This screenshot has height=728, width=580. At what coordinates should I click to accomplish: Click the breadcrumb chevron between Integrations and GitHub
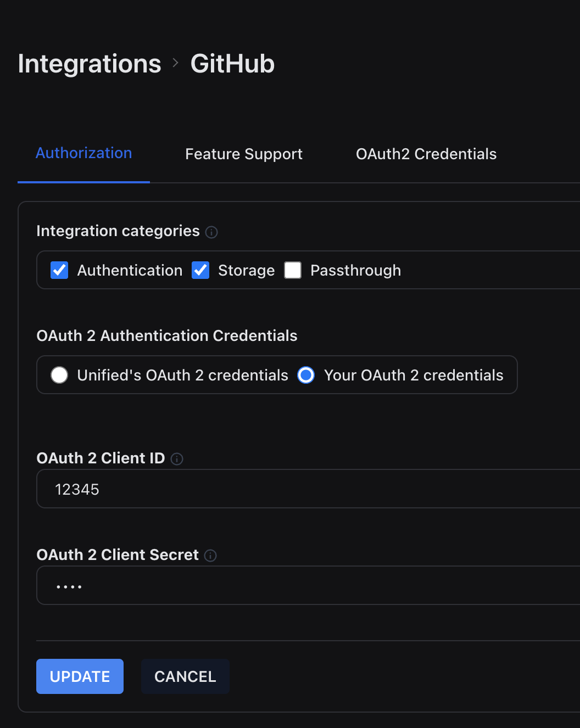[x=176, y=63]
